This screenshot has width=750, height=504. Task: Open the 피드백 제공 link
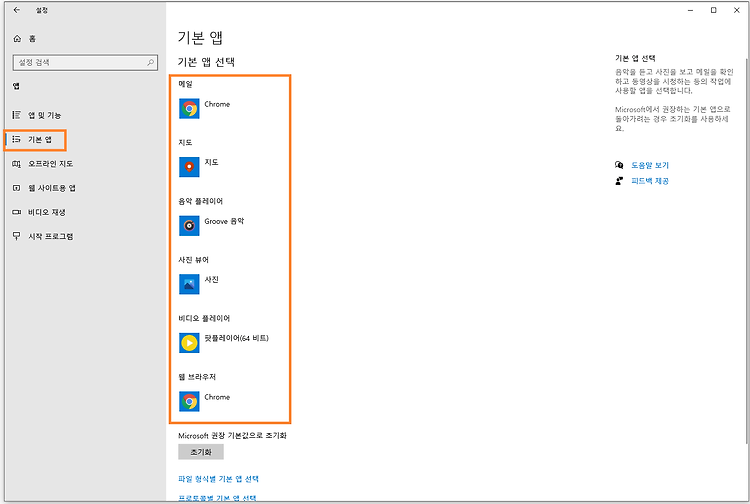pyautogui.click(x=650, y=181)
